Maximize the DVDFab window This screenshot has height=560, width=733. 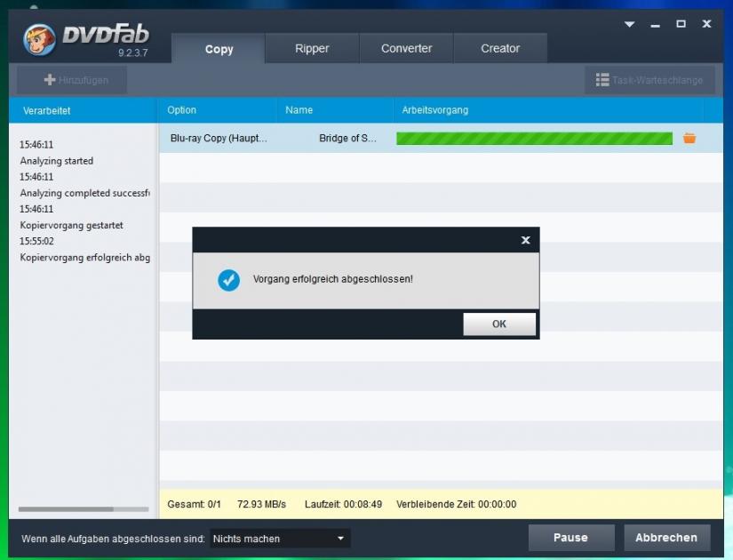(681, 23)
